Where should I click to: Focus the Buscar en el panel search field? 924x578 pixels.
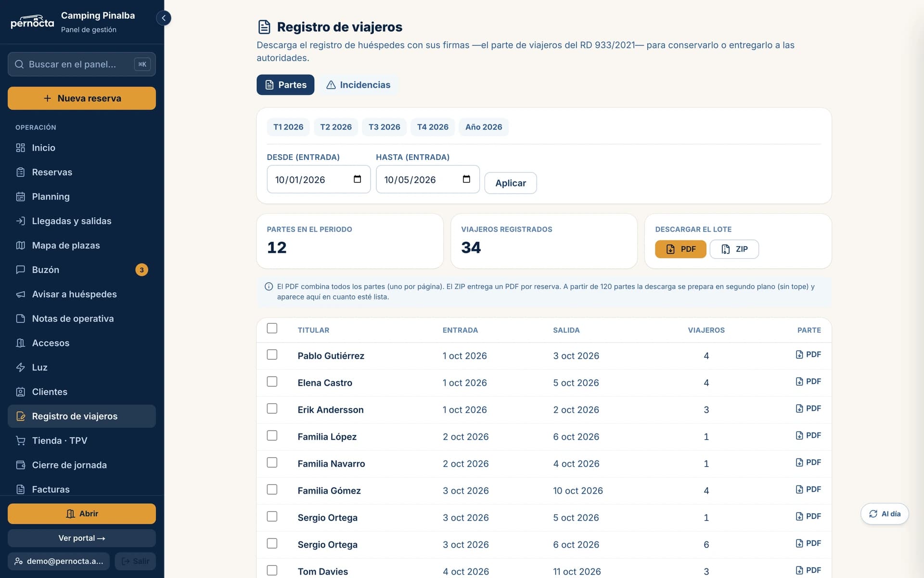pos(82,64)
